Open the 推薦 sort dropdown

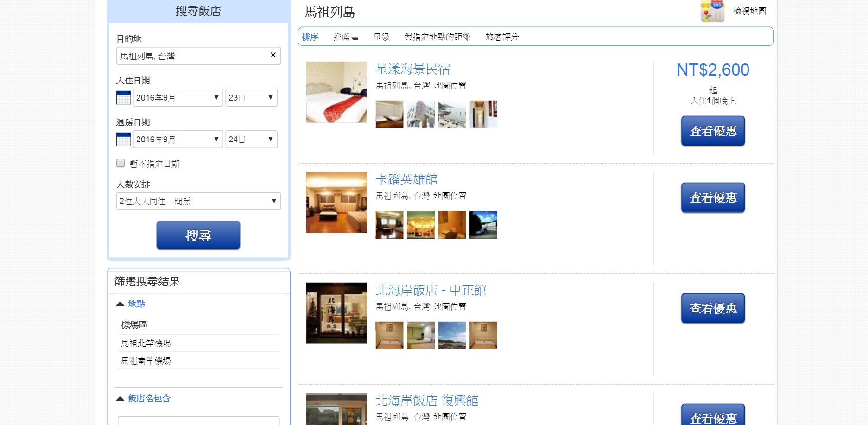[x=346, y=37]
